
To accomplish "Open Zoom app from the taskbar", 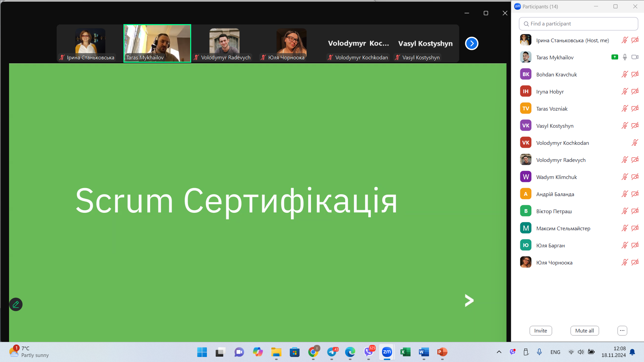I will coord(387,352).
